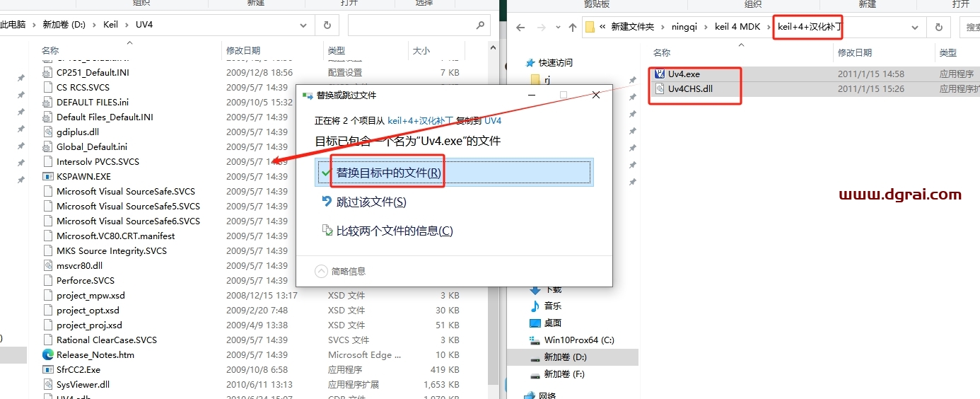
Task: Select 新加卷 (D:) in the navigation pane
Action: (x=564, y=357)
